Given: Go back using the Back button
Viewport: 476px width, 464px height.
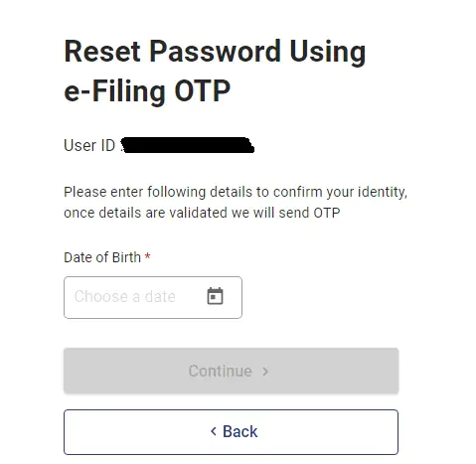Looking at the screenshot, I should pos(231,432).
